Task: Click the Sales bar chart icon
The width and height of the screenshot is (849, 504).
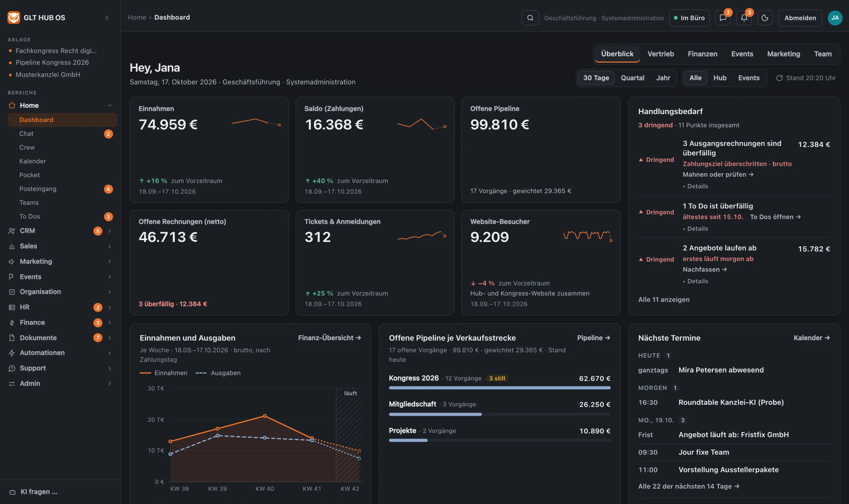Action: click(x=12, y=246)
